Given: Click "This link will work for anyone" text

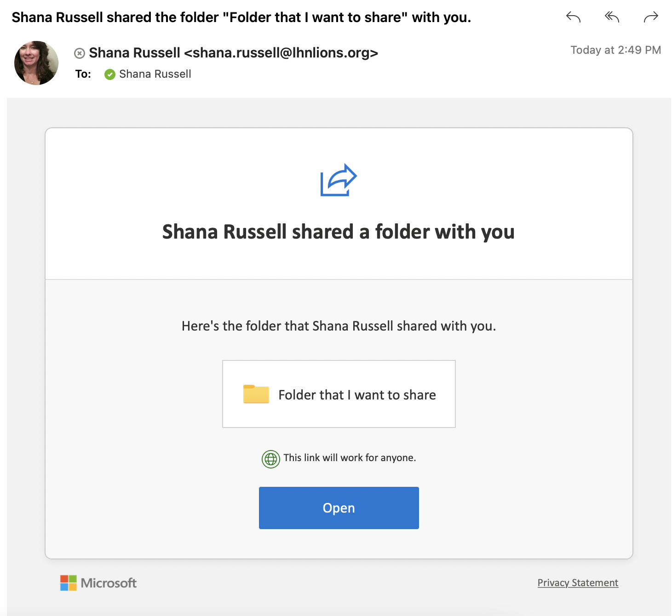Looking at the screenshot, I should coord(350,458).
